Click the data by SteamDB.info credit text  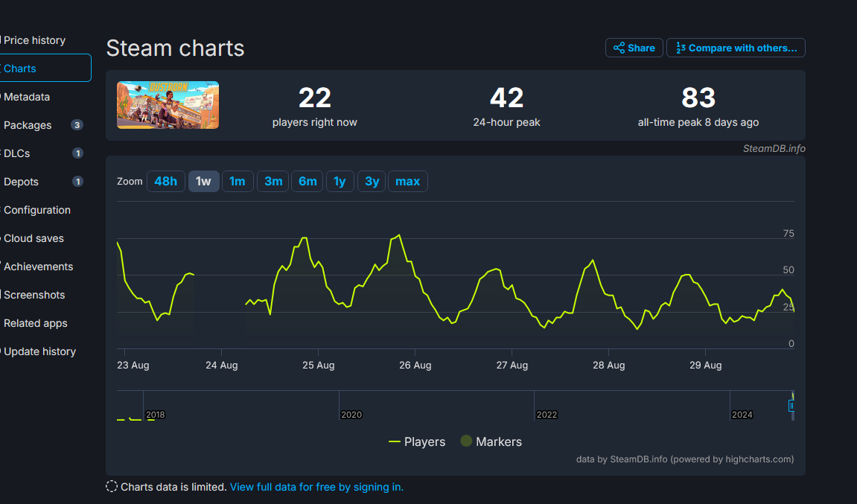tap(685, 459)
